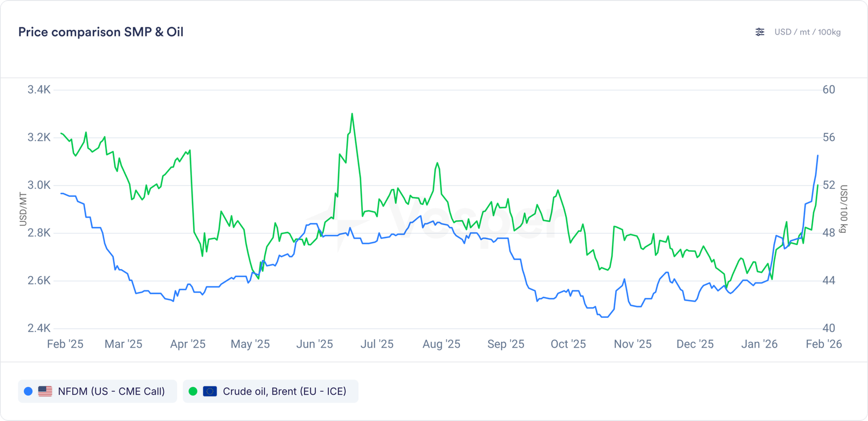Select the Jan '26 x-axis label
868x421 pixels.
click(x=759, y=344)
